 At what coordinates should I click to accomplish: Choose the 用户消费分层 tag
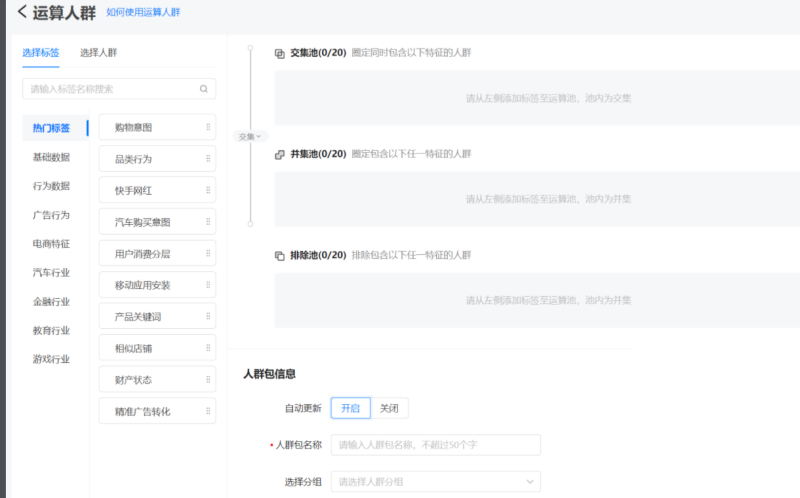[x=157, y=254]
